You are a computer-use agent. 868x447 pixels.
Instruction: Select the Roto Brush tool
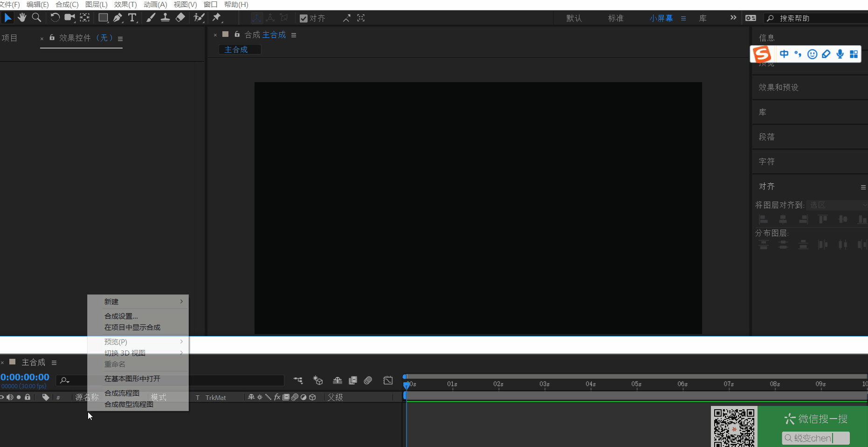(x=199, y=18)
